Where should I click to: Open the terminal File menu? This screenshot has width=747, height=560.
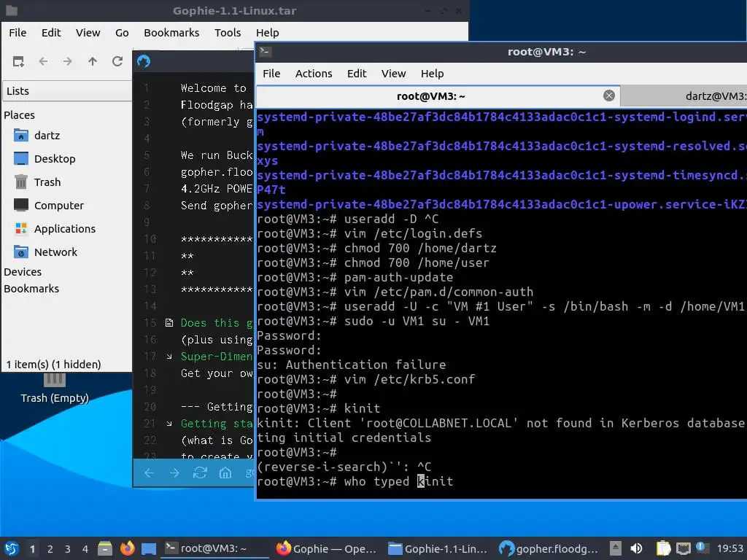(x=271, y=74)
